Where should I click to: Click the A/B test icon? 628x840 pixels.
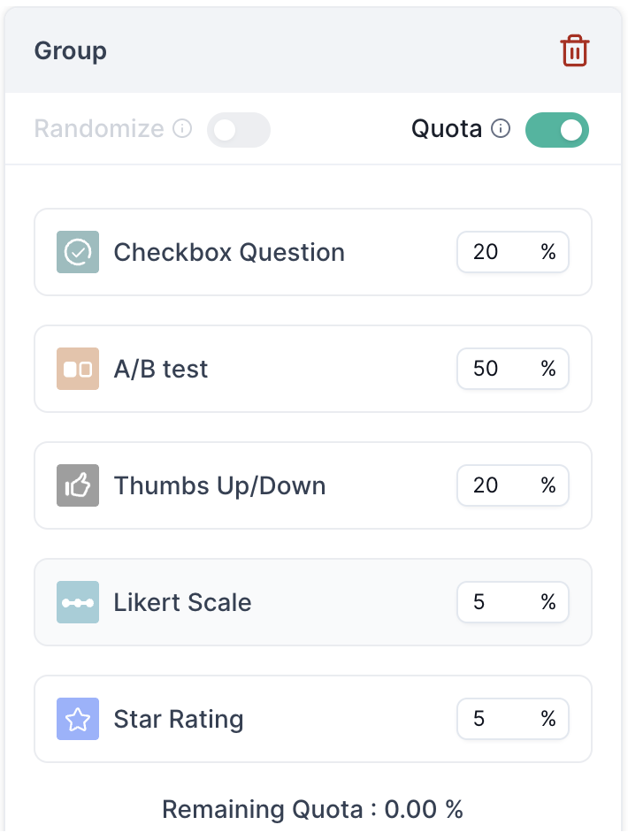pos(78,369)
